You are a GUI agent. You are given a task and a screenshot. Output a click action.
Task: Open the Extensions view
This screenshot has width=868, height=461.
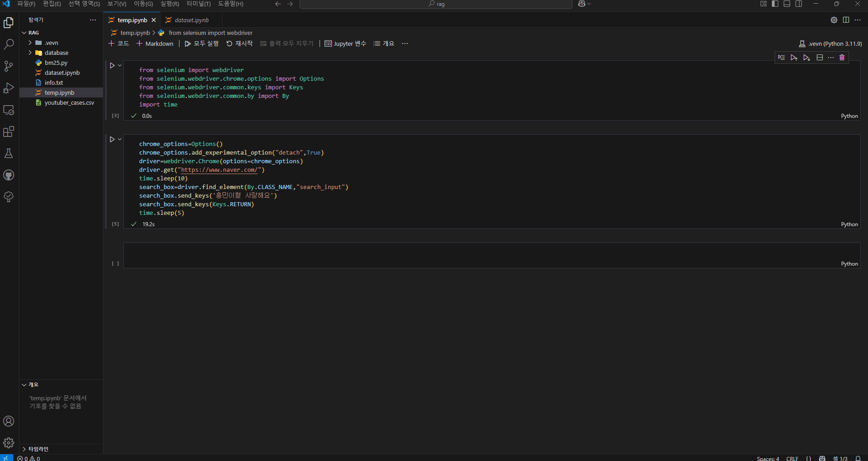pos(9,131)
